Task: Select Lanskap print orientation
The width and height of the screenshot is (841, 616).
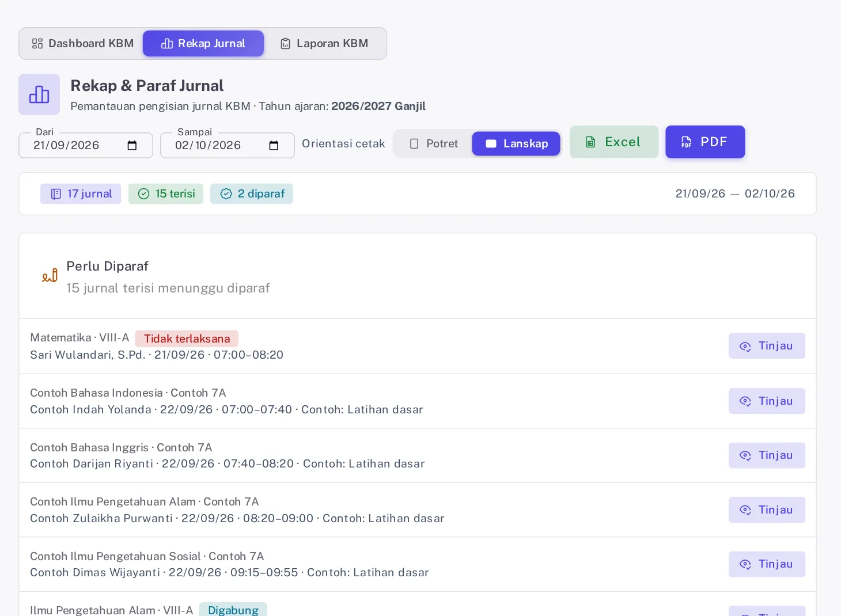Action: [516, 143]
